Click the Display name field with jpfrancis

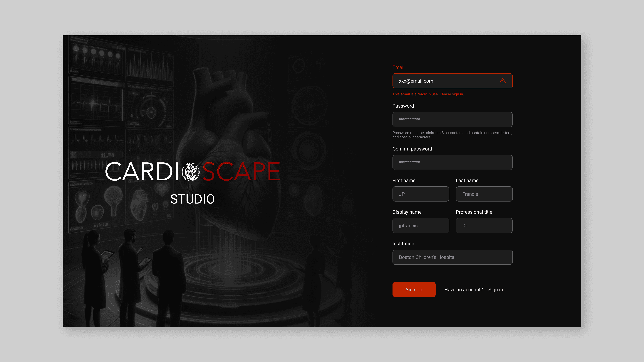[x=421, y=226]
